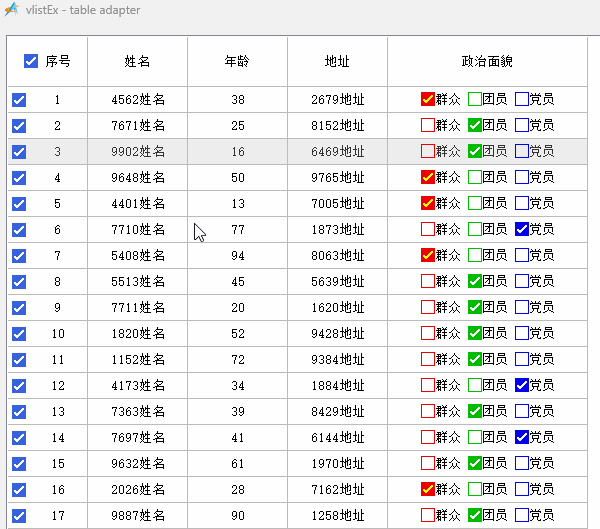Toggle the row 6 selection checkbox
Viewport: 600px width, 529px height.
19,230
